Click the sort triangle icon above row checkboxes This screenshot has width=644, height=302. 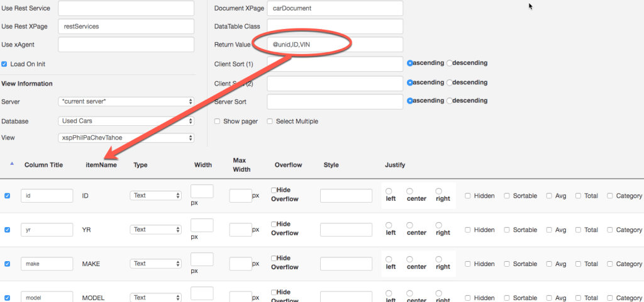(x=13, y=165)
